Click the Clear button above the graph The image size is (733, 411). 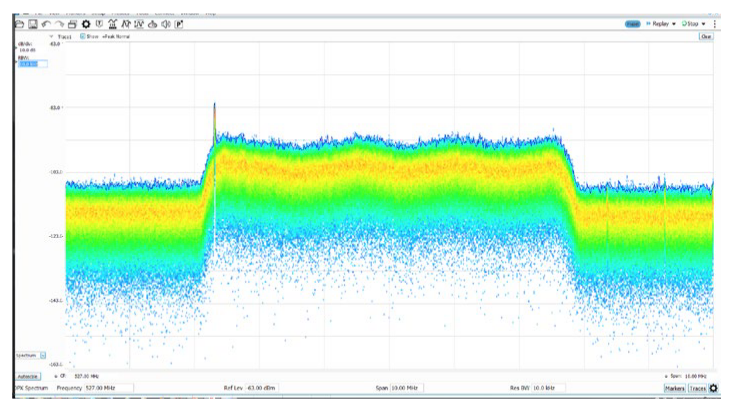coord(705,36)
